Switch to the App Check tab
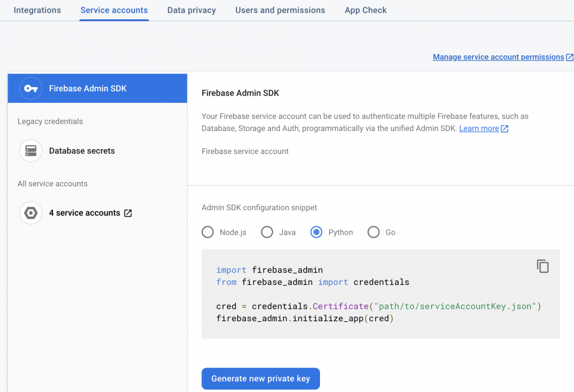Viewport: 574px width, 392px height. (365, 10)
